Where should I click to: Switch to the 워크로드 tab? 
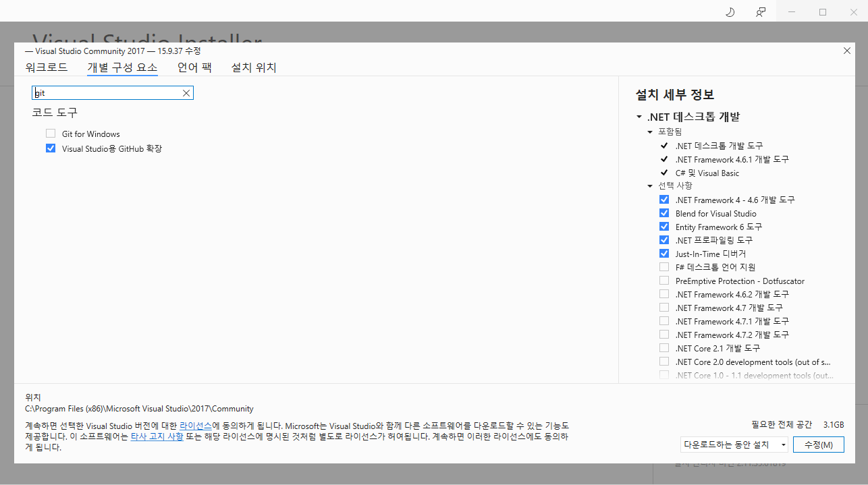[x=47, y=67]
